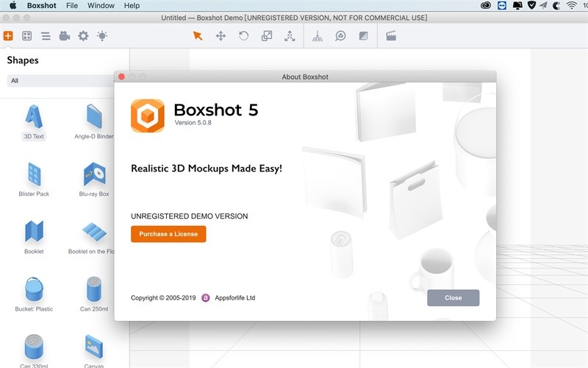Click the shield security menu bar icon
Viewport: 588px width, 368px height.
[x=531, y=5]
